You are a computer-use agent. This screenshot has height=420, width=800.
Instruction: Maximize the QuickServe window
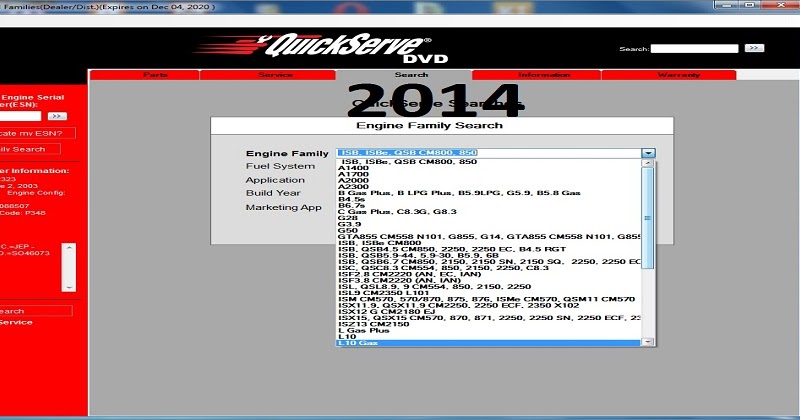pyautogui.click(x=749, y=5)
